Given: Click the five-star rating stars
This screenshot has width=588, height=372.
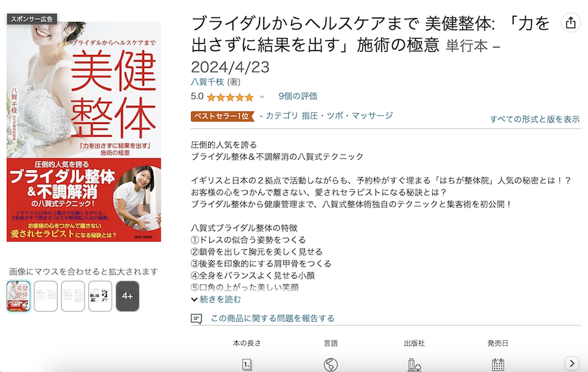Looking at the screenshot, I should [230, 97].
